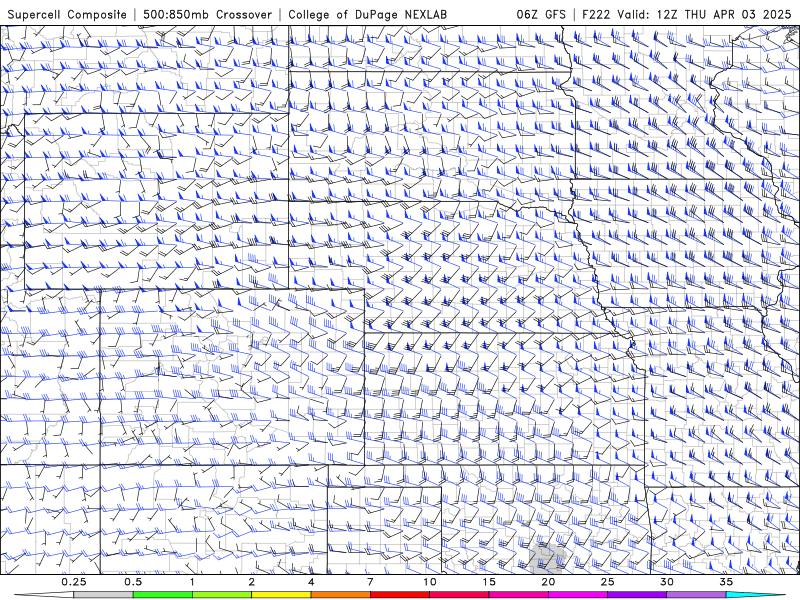Click the '4' legend value
Viewport: 800px width, 600px height.
click(311, 582)
